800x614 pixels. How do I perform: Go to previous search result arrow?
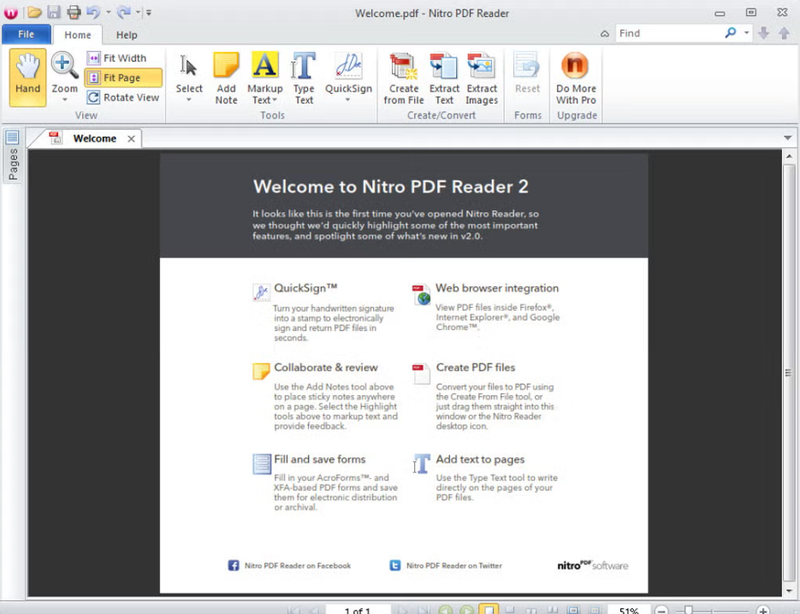[764, 33]
